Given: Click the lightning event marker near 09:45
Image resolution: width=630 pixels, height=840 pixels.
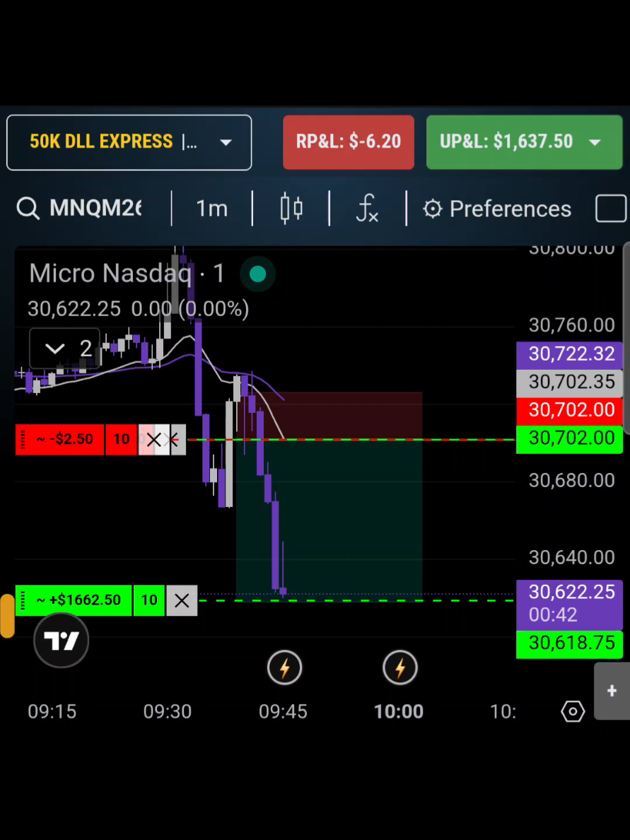Looking at the screenshot, I should (x=284, y=667).
